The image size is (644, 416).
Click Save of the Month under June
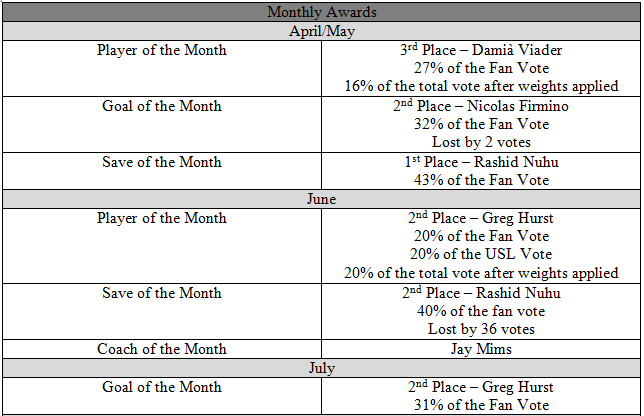(x=162, y=293)
